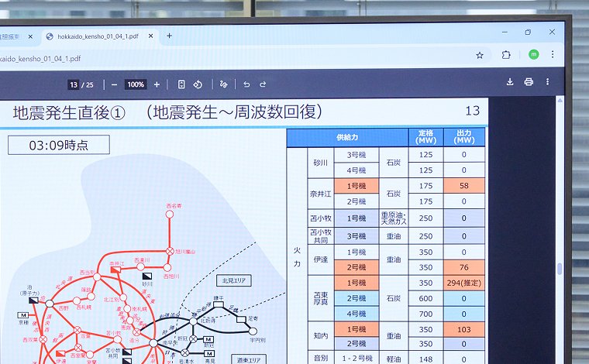589x364 pixels.
Task: Rotate the PDF counterclockwise
Action: (198, 84)
